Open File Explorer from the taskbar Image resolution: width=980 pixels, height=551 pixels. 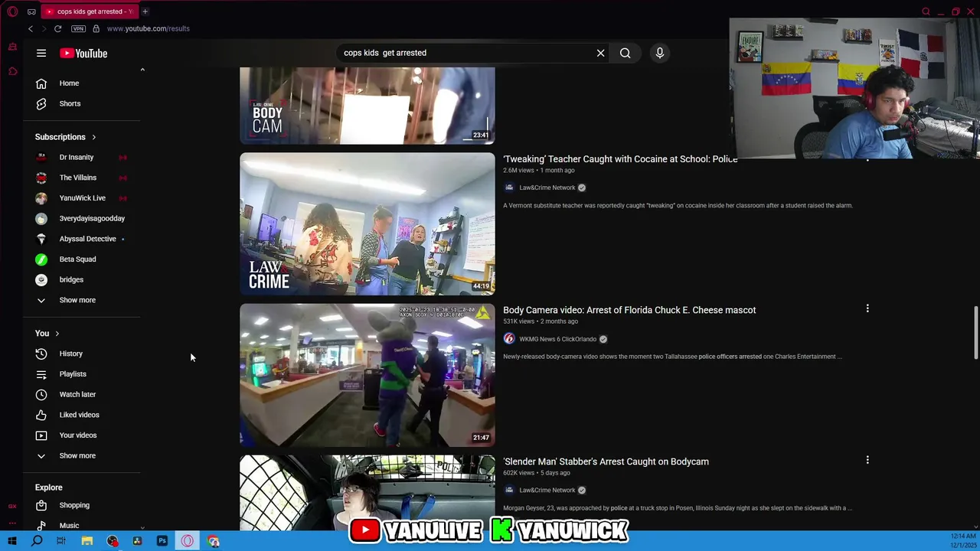point(87,541)
